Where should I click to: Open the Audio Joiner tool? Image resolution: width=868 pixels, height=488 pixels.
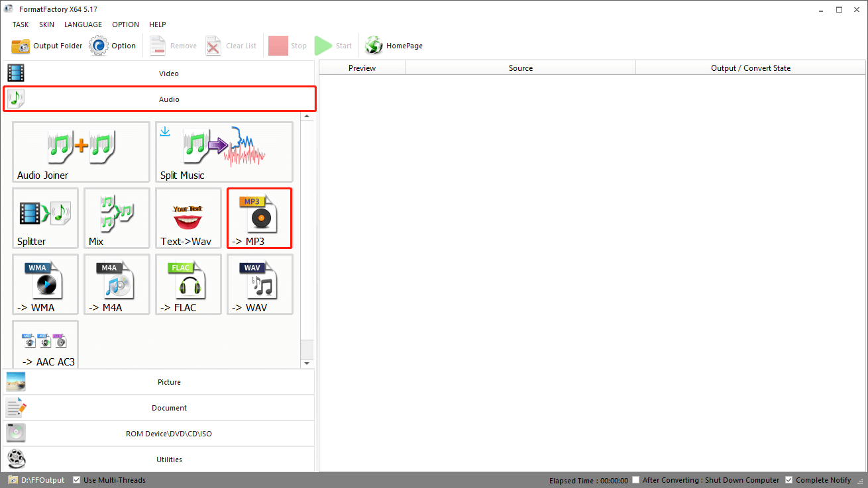pyautogui.click(x=81, y=152)
